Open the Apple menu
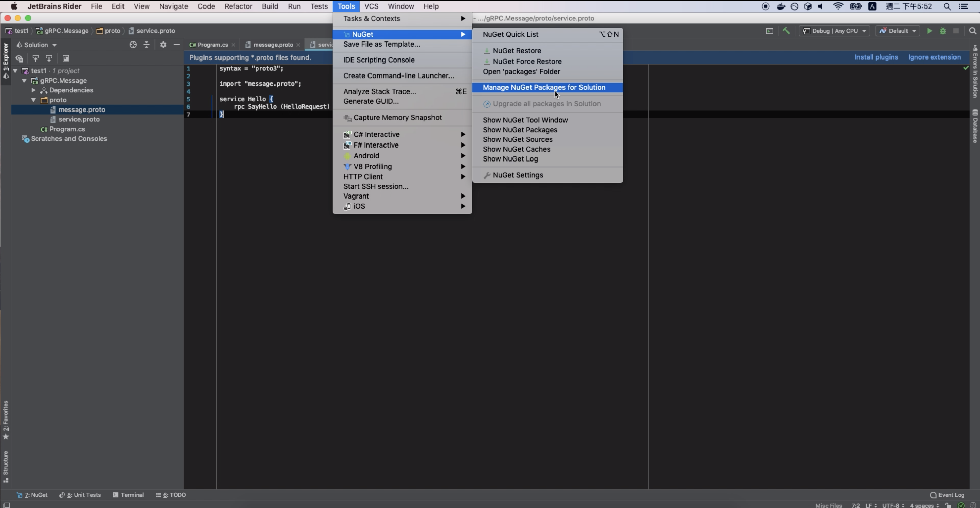The width and height of the screenshot is (980, 508). coord(14,6)
